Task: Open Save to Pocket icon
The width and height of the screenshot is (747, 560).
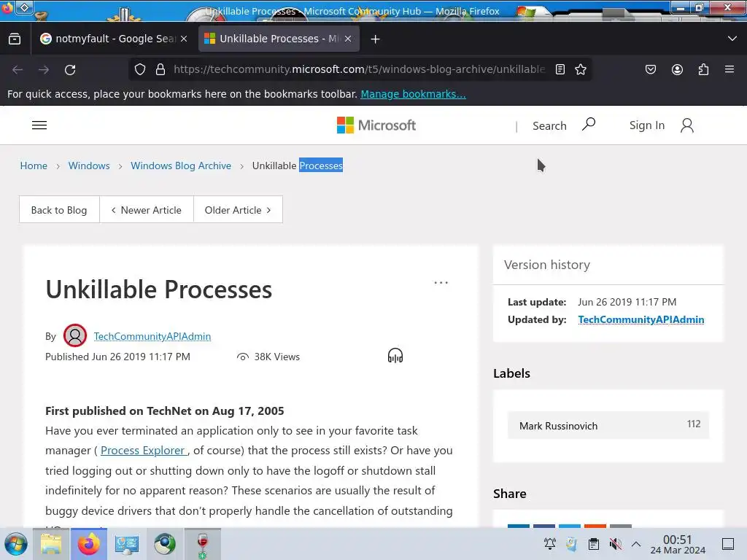Action: click(650, 69)
